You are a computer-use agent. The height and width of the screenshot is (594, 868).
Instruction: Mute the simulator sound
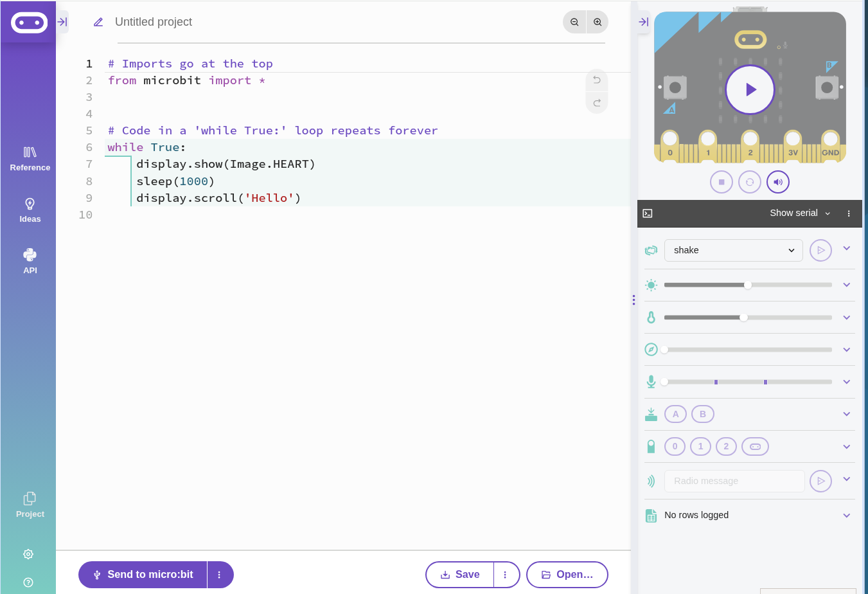coord(778,182)
